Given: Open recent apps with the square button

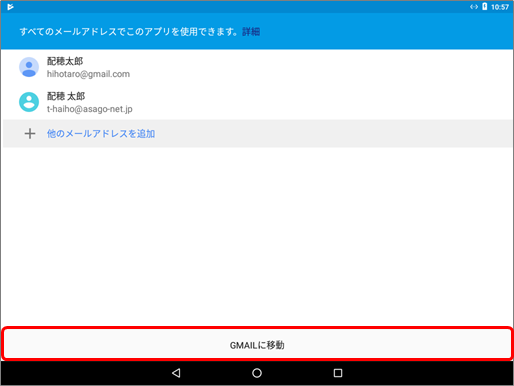Looking at the screenshot, I should 338,373.
